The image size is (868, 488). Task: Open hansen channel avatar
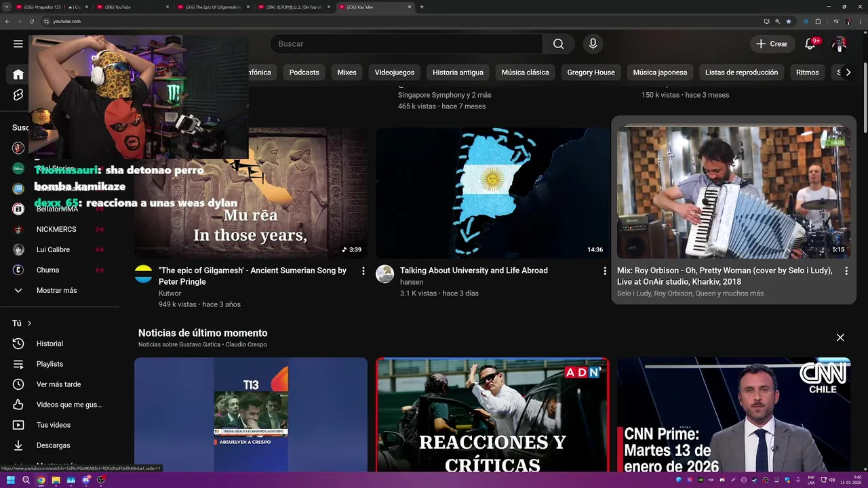[x=384, y=274]
